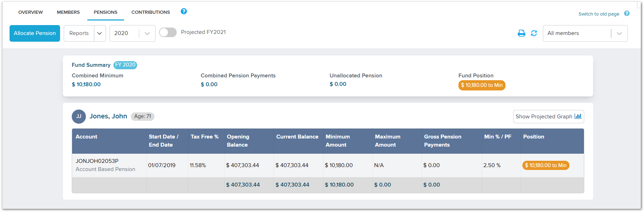Viewport: 644px width, 212px height.
Task: Open the Contributions tab
Action: [151, 12]
